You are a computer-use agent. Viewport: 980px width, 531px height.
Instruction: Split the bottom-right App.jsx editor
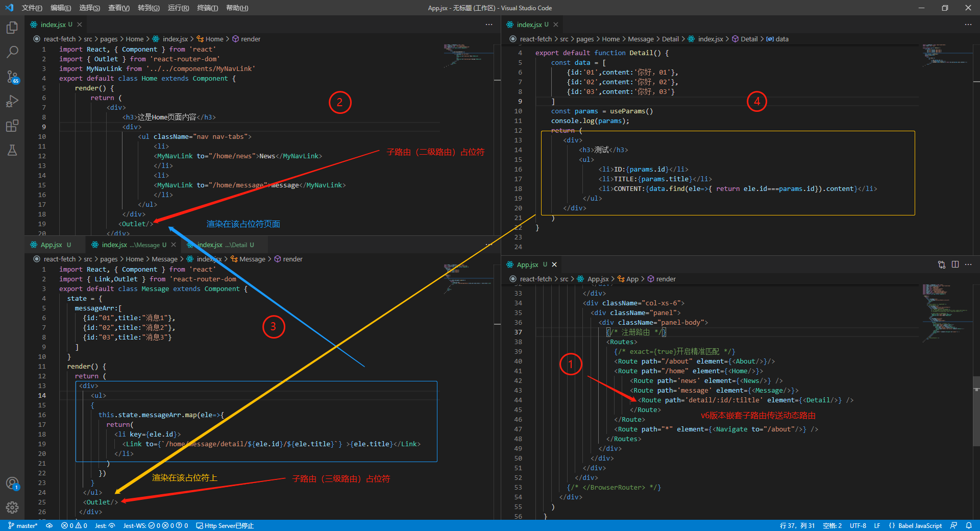click(955, 264)
